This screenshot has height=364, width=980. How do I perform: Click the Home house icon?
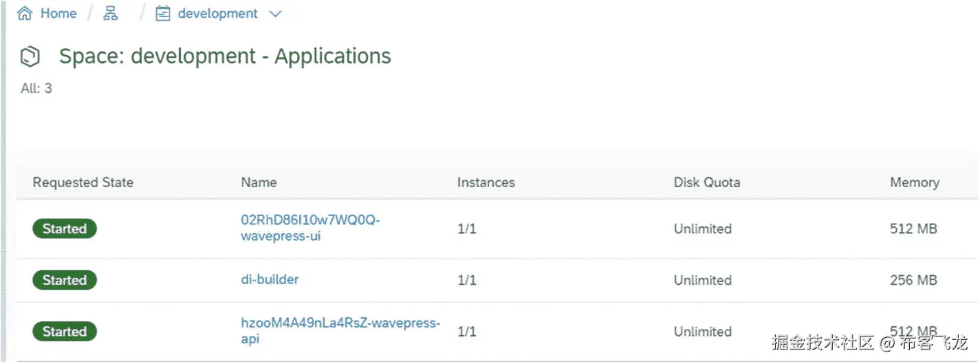click(x=25, y=14)
